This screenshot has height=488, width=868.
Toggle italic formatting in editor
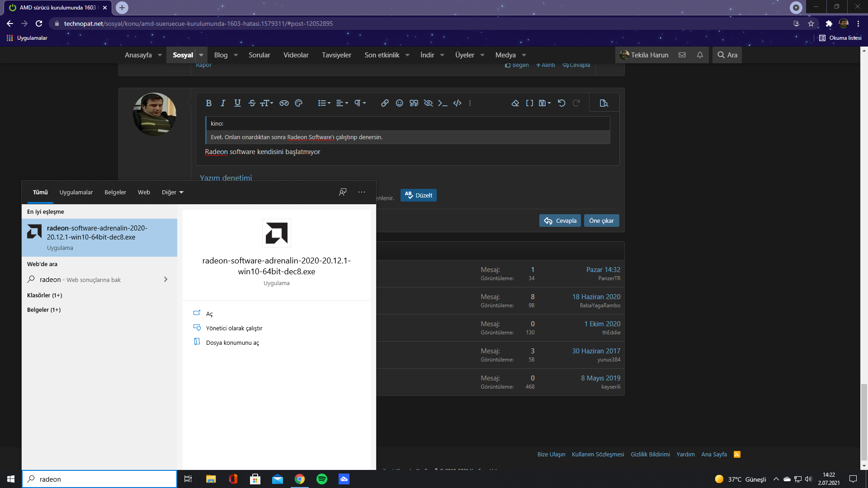tap(223, 103)
